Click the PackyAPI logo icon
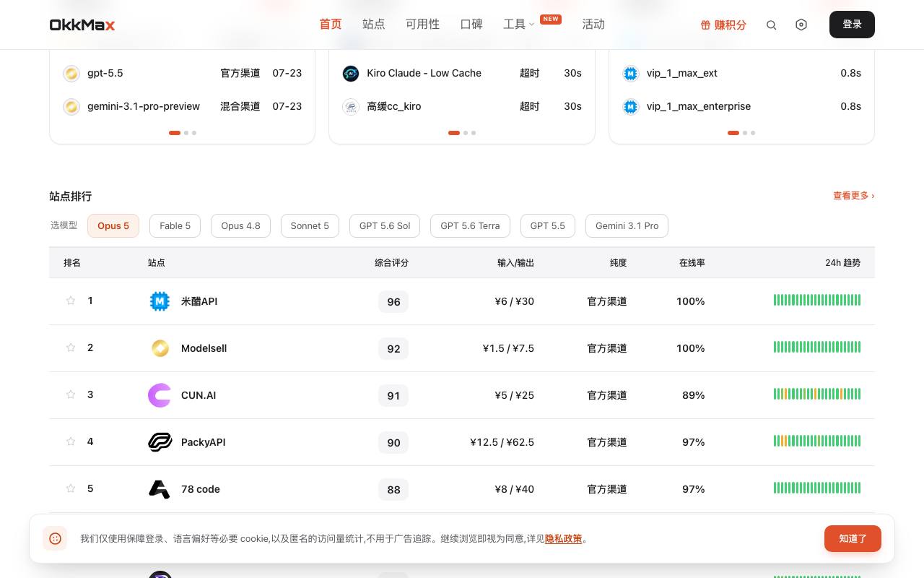924x578 pixels. tap(160, 442)
